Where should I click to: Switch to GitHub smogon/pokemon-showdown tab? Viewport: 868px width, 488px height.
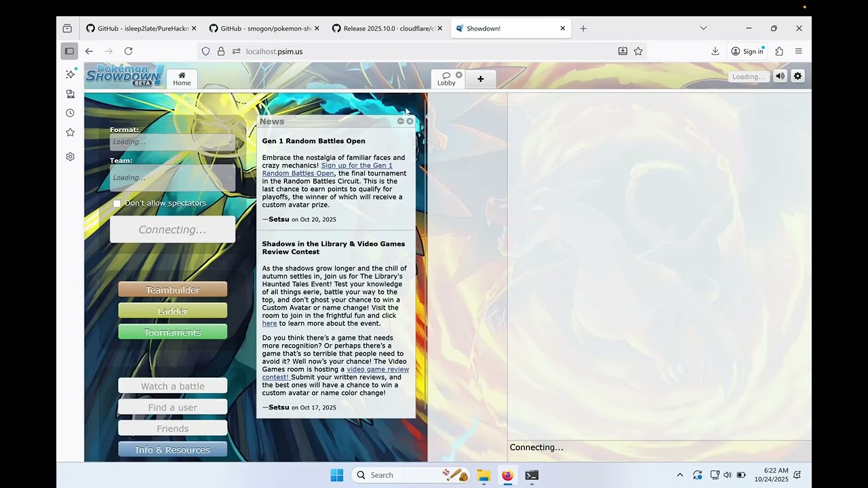264,28
